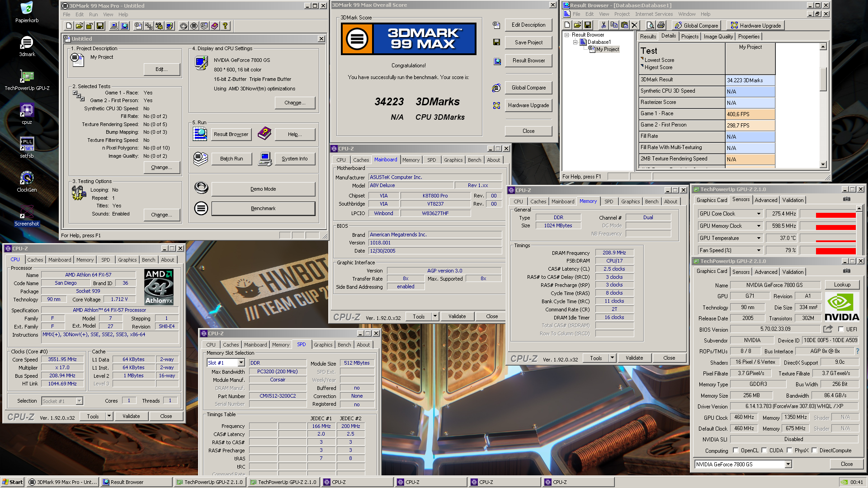Click yellow question mark icon in 3DMark toolbar
Image resolution: width=868 pixels, height=488 pixels.
(x=225, y=26)
